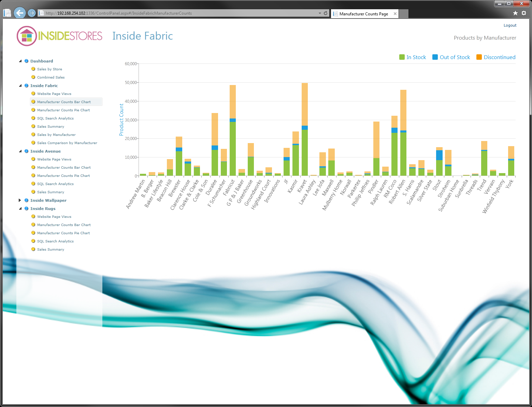532x407 pixels.
Task: Click the Logout link
Action: [x=510, y=25]
